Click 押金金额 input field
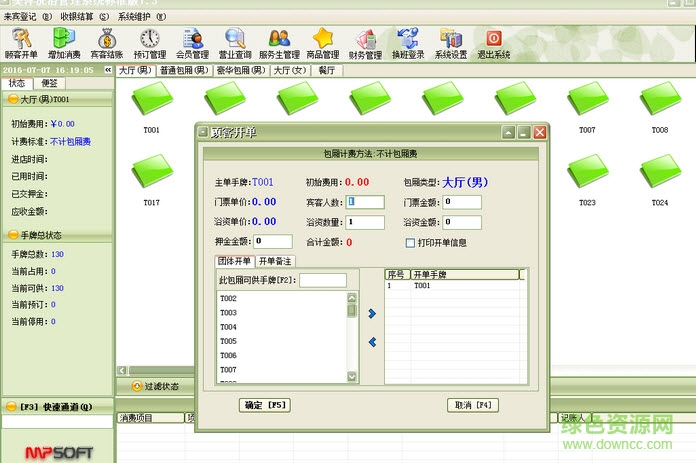The image size is (696, 463). [273, 241]
